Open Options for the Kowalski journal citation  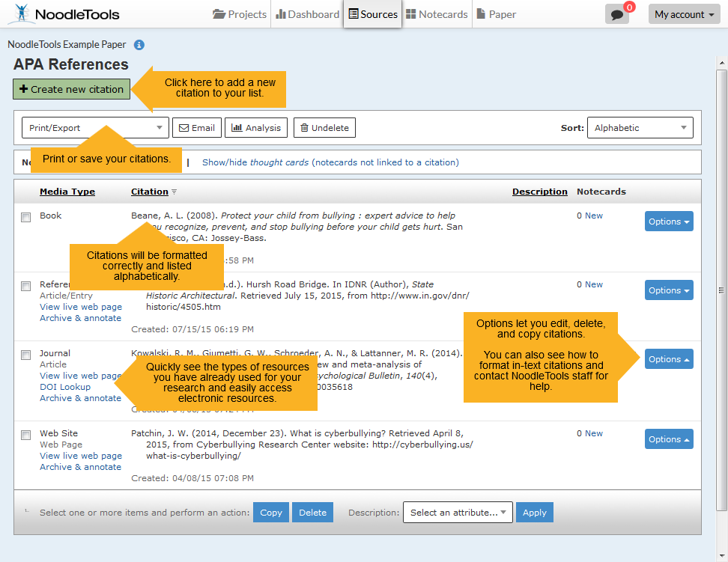click(669, 359)
